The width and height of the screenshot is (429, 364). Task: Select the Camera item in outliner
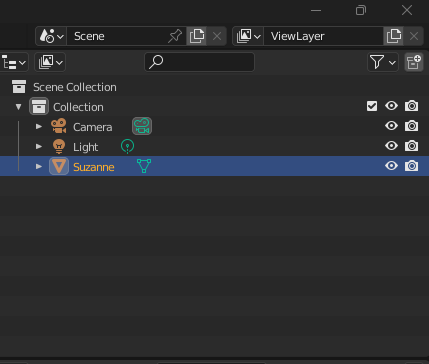(x=92, y=127)
